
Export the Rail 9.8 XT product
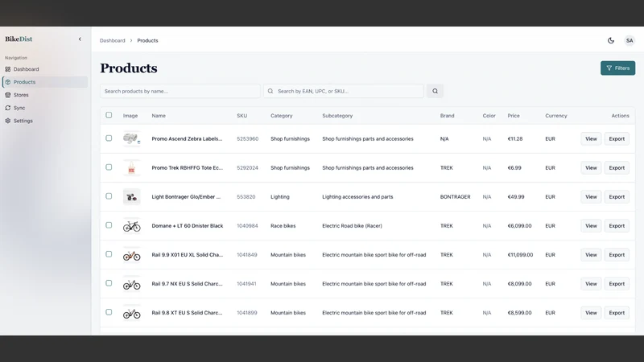tap(617, 313)
